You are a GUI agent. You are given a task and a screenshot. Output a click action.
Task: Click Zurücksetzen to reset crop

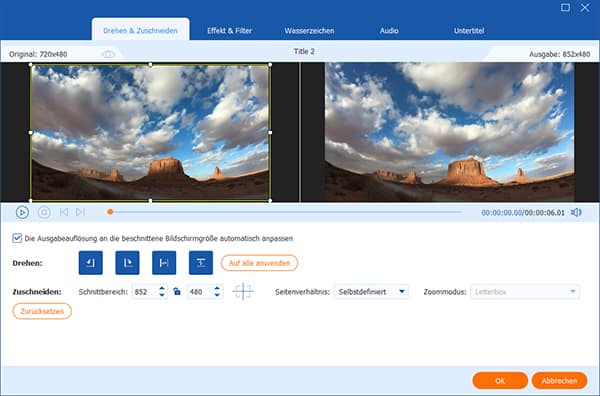pyautogui.click(x=42, y=311)
